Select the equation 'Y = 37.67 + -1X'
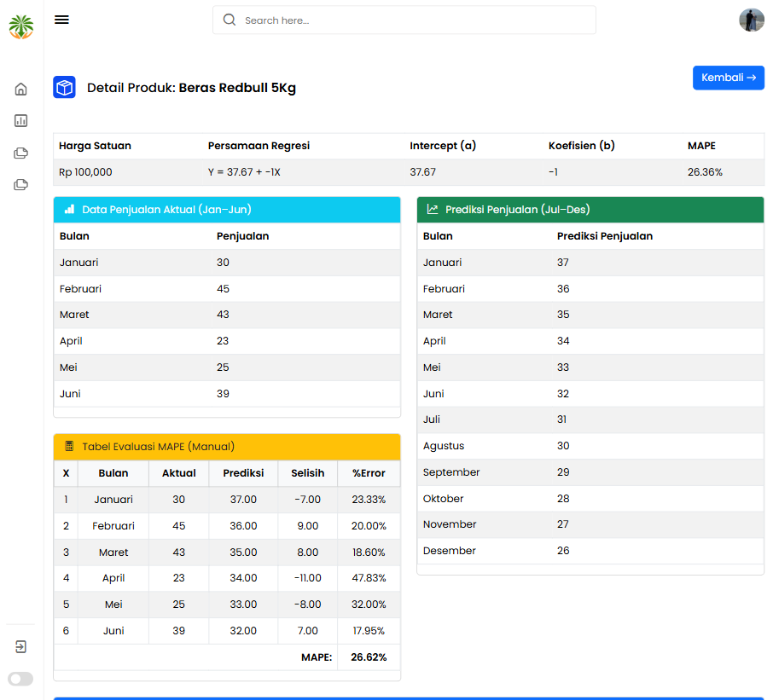 click(x=244, y=172)
